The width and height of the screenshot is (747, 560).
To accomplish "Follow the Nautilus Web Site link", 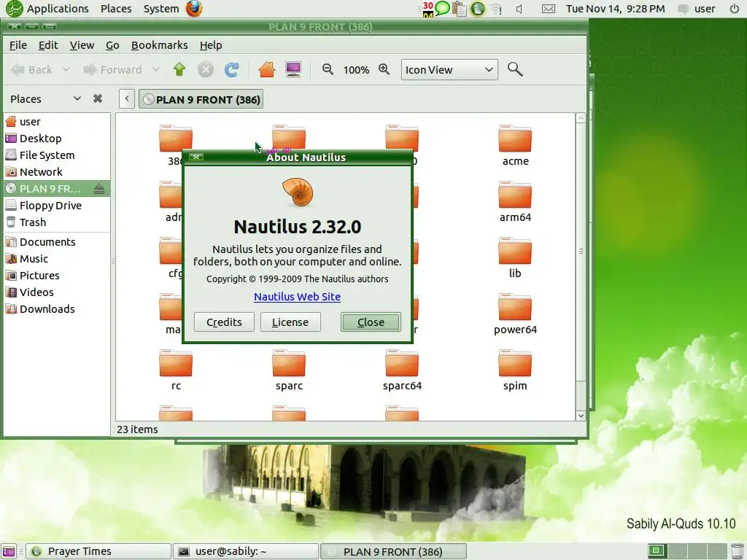I will 298,296.
